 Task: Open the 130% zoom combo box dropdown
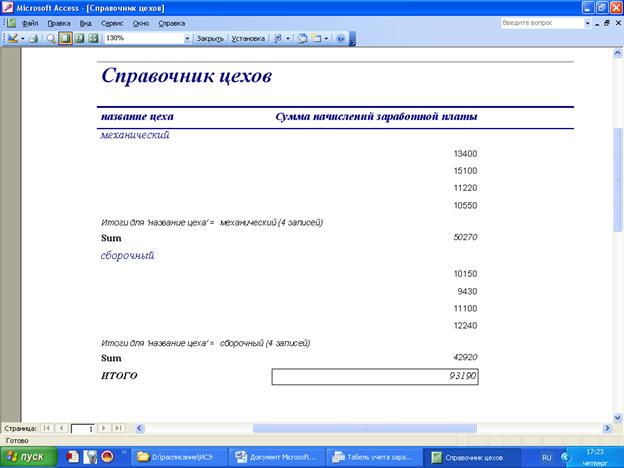click(x=187, y=39)
